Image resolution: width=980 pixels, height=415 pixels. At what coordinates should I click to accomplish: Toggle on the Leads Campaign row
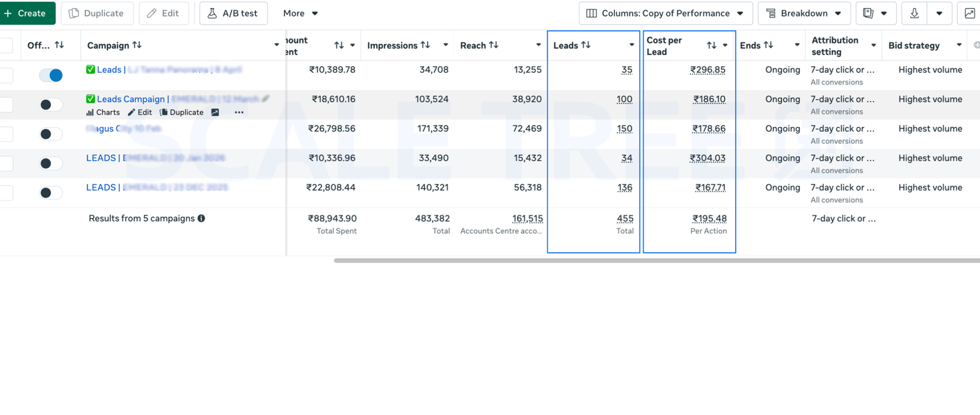point(51,105)
